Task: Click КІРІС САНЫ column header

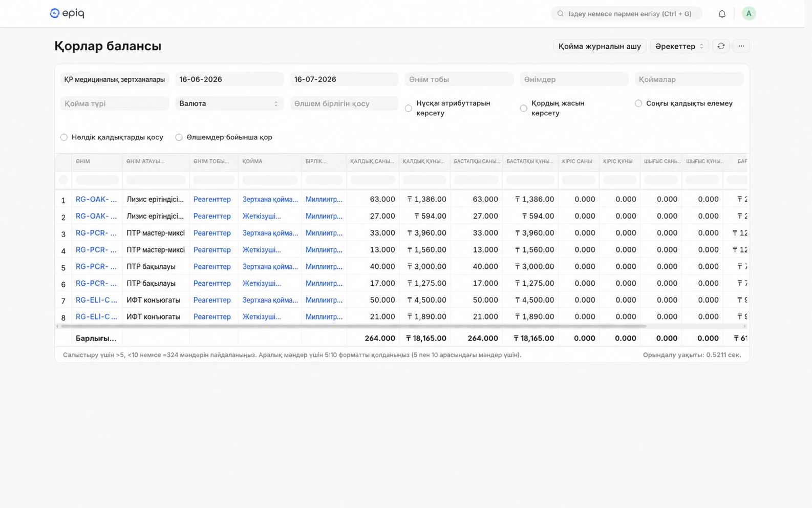Action: [577, 161]
